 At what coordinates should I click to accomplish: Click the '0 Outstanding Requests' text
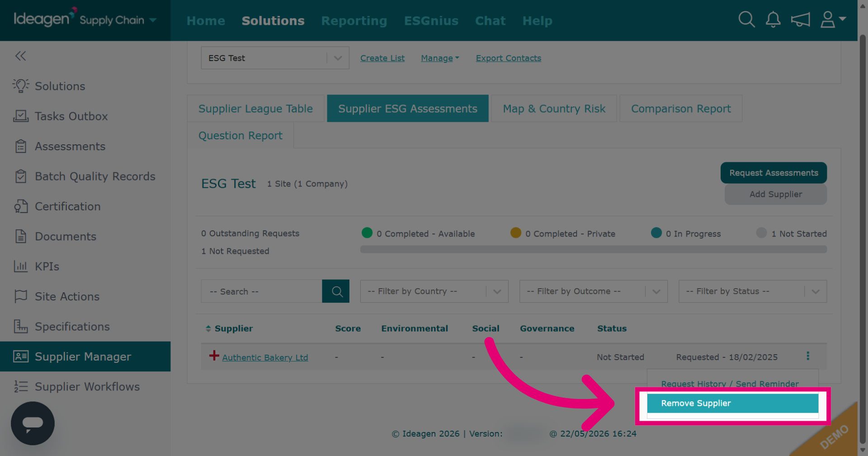(x=250, y=233)
